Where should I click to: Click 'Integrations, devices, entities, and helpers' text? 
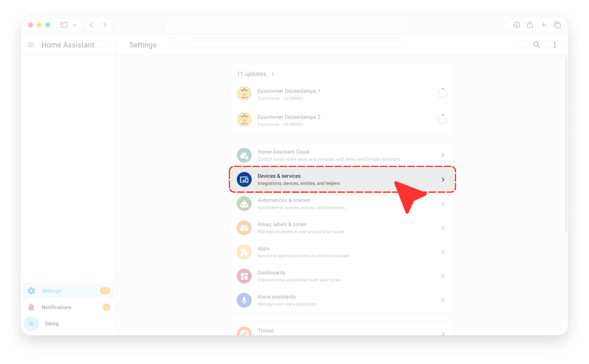click(299, 183)
